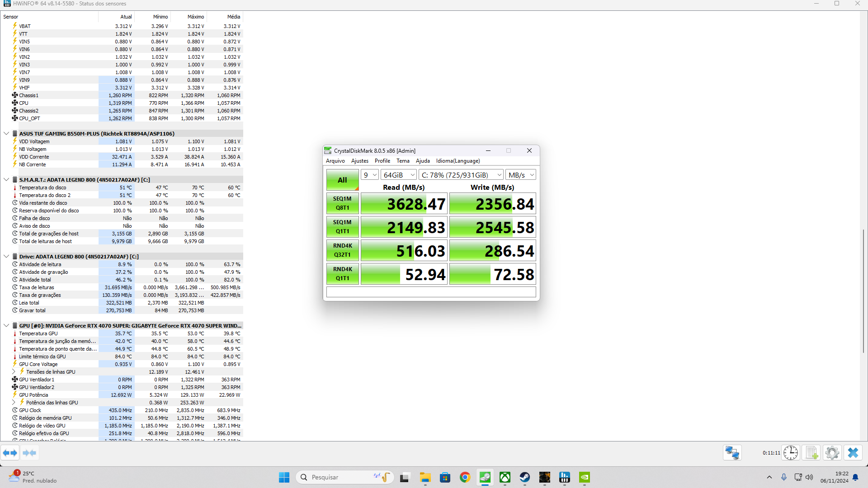
Task: Open File Explorer from the taskbar
Action: [x=425, y=477]
